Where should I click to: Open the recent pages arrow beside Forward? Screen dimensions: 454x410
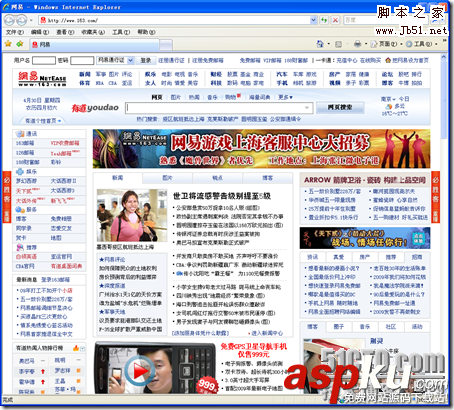[31, 20]
